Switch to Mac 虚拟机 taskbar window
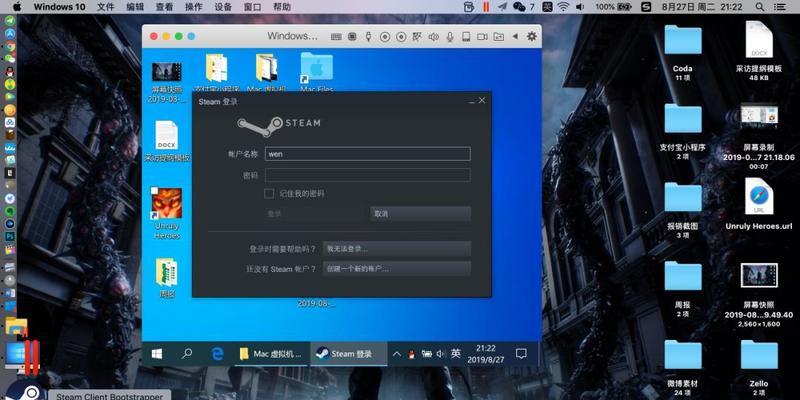Image resolution: width=800 pixels, height=400 pixels. coord(271,354)
